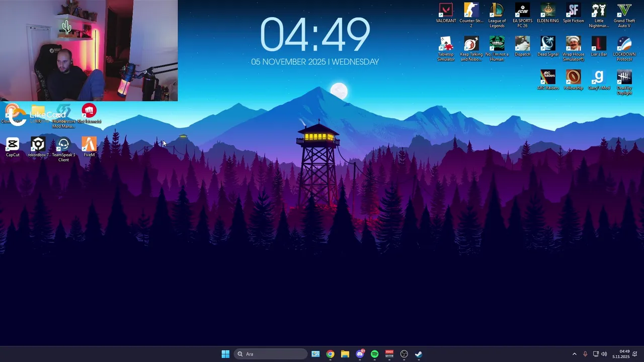Select the CapCut desktop icon
Viewport: 644px width, 362px height.
click(x=13, y=147)
